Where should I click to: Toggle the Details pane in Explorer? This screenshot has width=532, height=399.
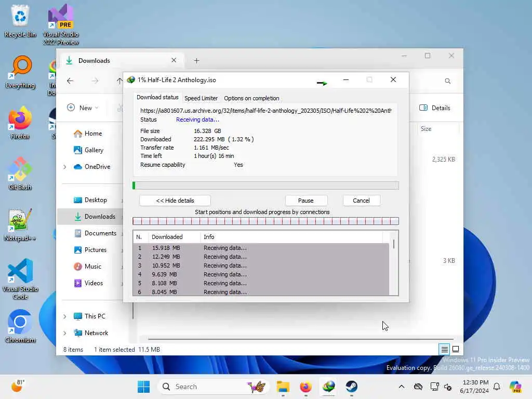(x=435, y=108)
